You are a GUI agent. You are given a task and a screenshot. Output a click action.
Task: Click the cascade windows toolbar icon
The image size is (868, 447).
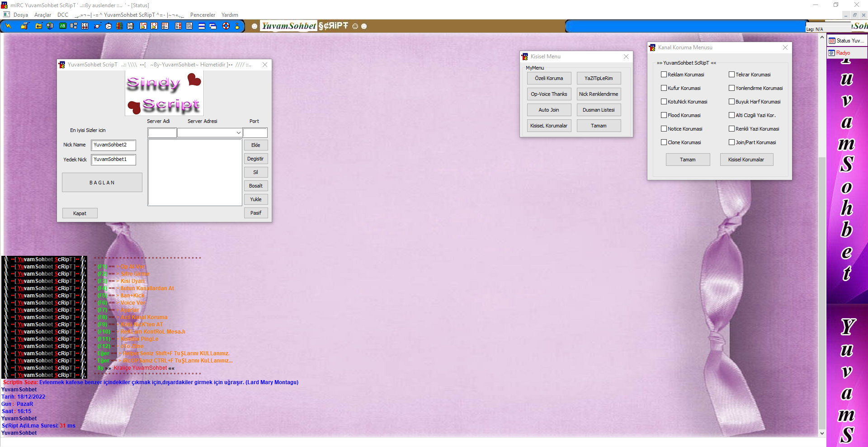tap(213, 26)
